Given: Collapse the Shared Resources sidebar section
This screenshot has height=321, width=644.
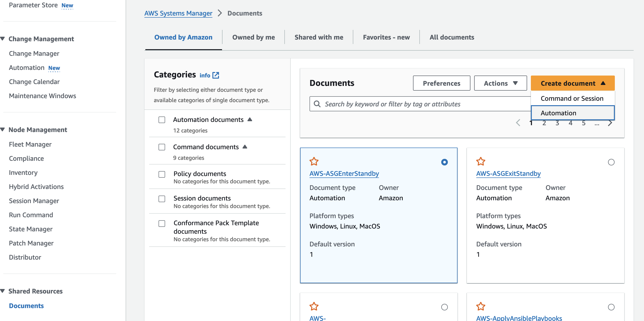Looking at the screenshot, I should 3,291.
